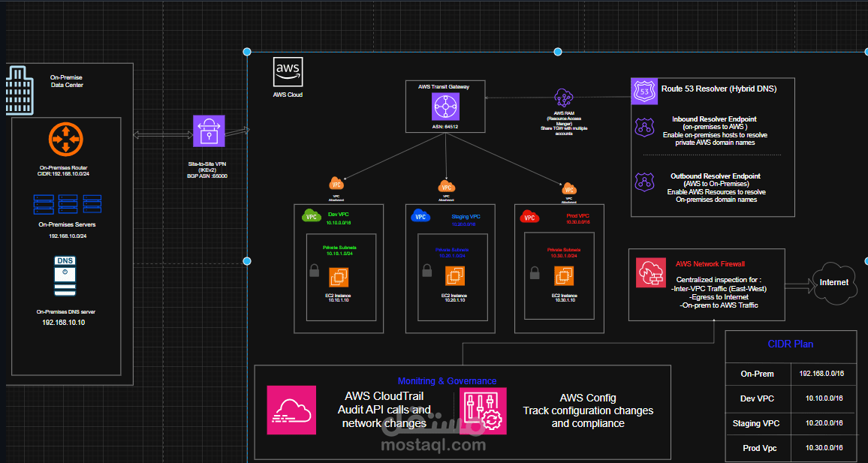Select the 'On-Premises Servers' label
Image resolution: width=868 pixels, height=463 pixels.
pos(67,224)
